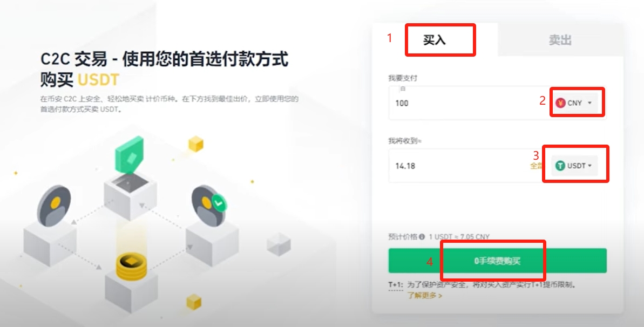Click the green shield illustration icon
This screenshot has height=327, width=644.
coord(130,155)
